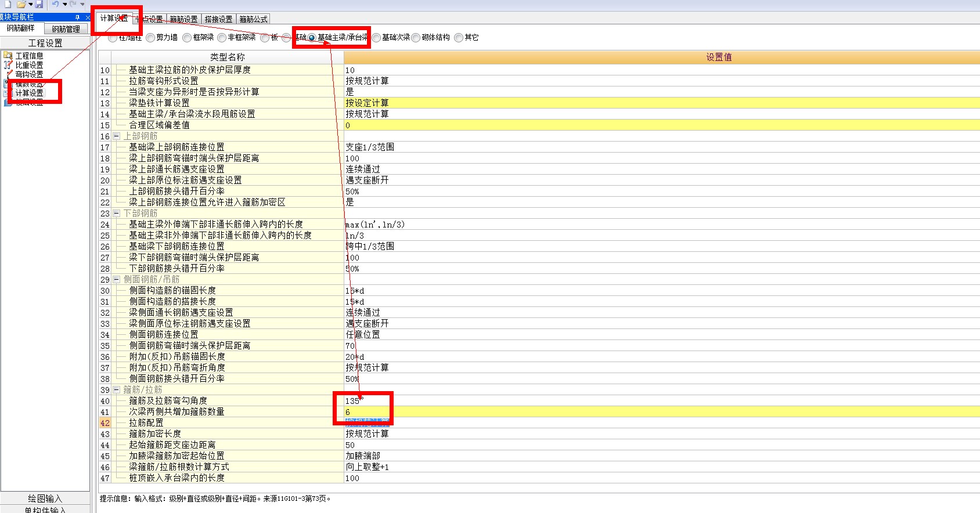Click row number 42 header
The height and width of the screenshot is (513, 980).
pyautogui.click(x=105, y=423)
